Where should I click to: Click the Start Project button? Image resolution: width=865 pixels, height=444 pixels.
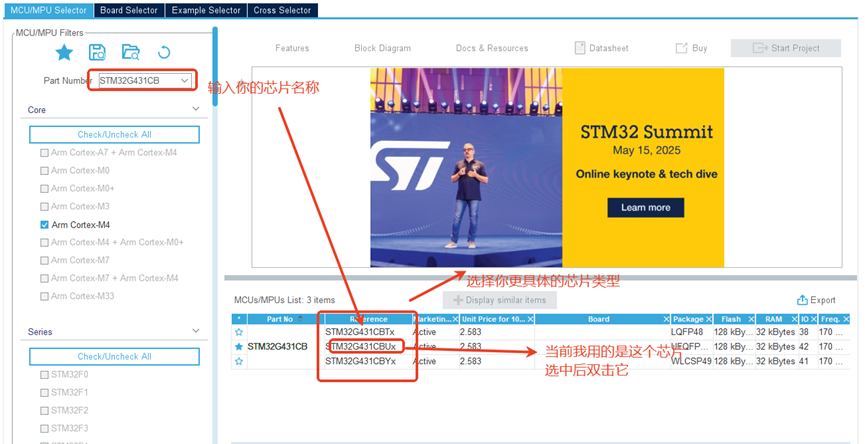pyautogui.click(x=786, y=48)
